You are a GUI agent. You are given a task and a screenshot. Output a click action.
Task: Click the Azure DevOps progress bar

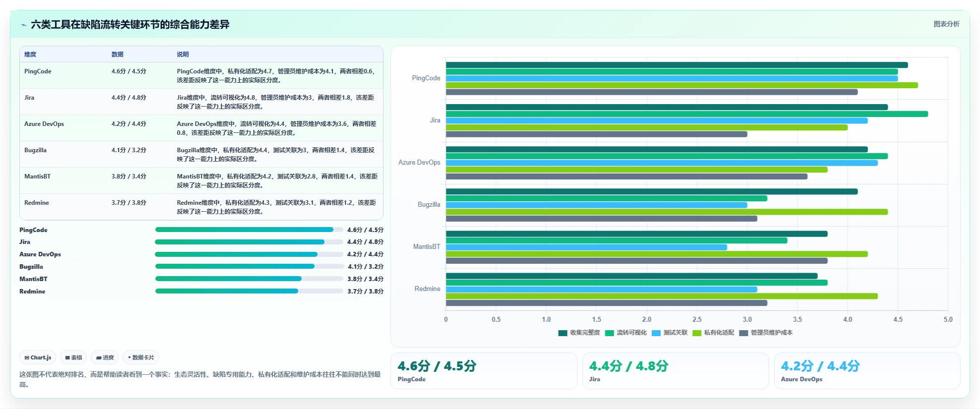[249, 254]
